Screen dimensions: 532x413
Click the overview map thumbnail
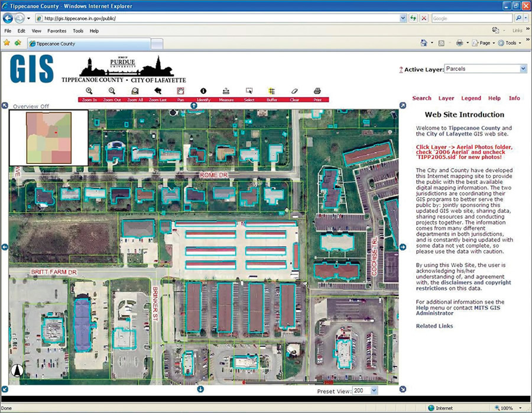coord(49,138)
